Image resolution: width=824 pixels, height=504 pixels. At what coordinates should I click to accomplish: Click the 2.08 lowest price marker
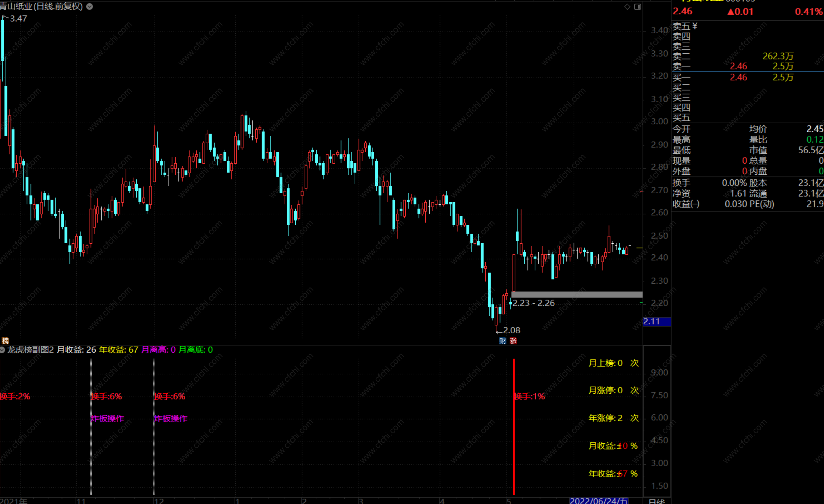click(x=511, y=330)
